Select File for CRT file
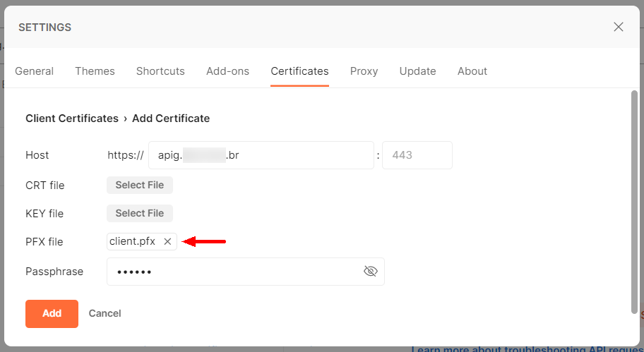644x352 pixels. pyautogui.click(x=139, y=185)
